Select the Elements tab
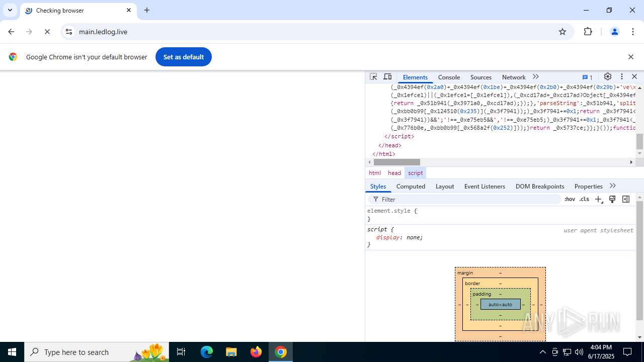Screen dimensions: 644x362 [x=415, y=77]
